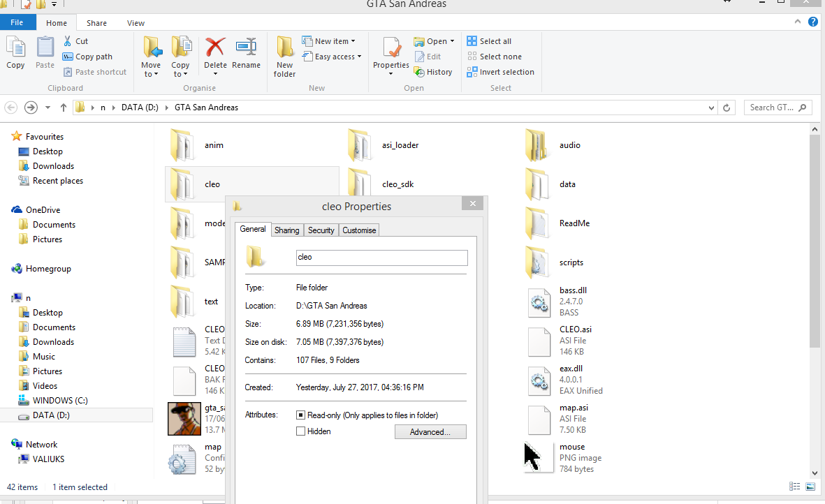Click the Refresh button beside address bar
Viewport: 825px width, 504px height.
[x=727, y=108]
